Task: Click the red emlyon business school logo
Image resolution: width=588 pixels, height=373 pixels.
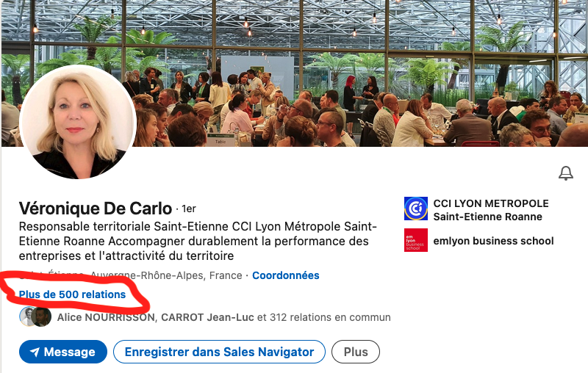Action: coord(415,240)
